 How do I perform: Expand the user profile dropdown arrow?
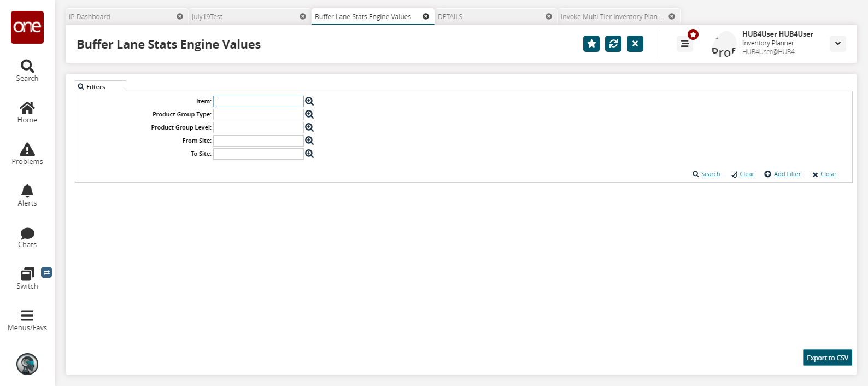tap(837, 44)
